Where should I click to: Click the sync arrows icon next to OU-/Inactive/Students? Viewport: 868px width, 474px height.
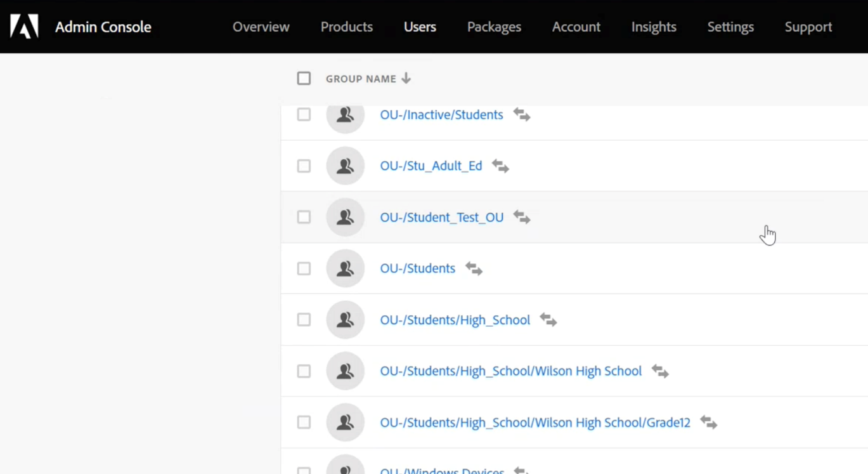pos(522,114)
